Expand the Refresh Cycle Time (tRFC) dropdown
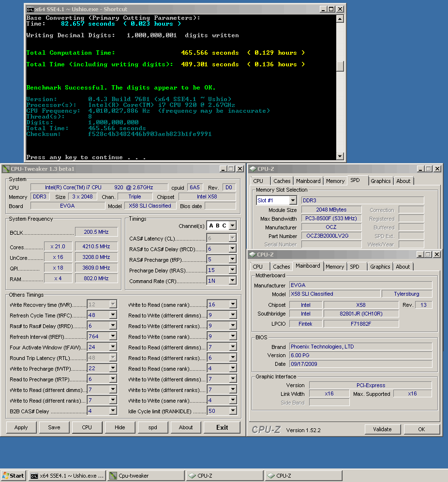This screenshot has width=448, height=482. [x=113, y=316]
